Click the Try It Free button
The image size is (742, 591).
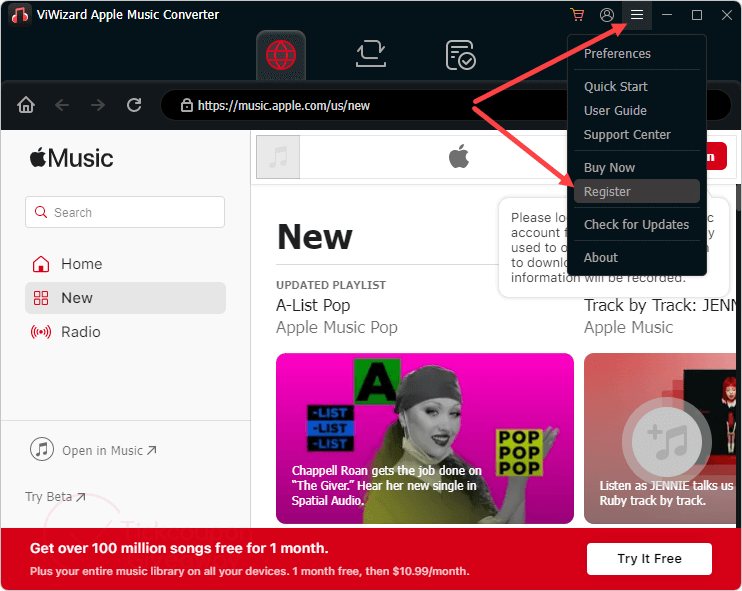pyautogui.click(x=649, y=559)
